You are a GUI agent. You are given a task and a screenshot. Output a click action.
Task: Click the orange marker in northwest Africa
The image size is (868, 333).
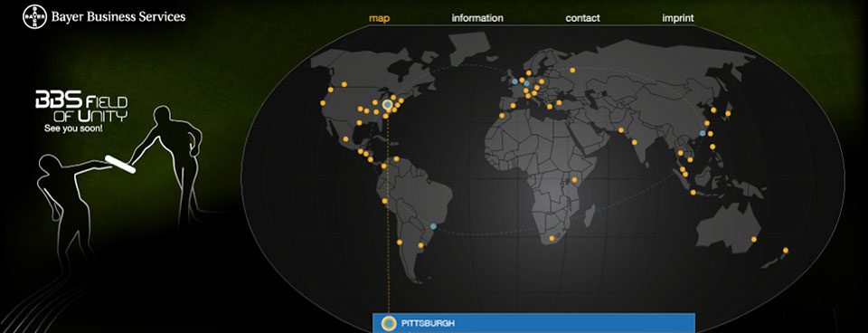click(x=502, y=116)
